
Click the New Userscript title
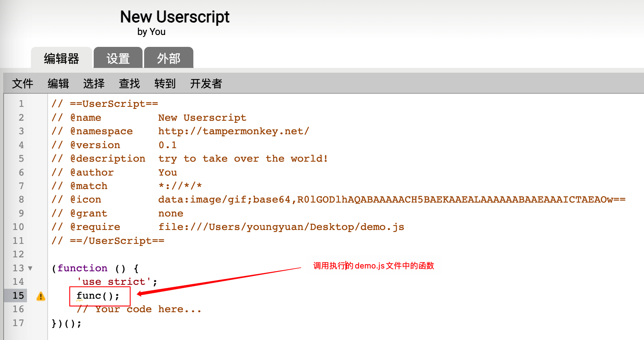175,17
